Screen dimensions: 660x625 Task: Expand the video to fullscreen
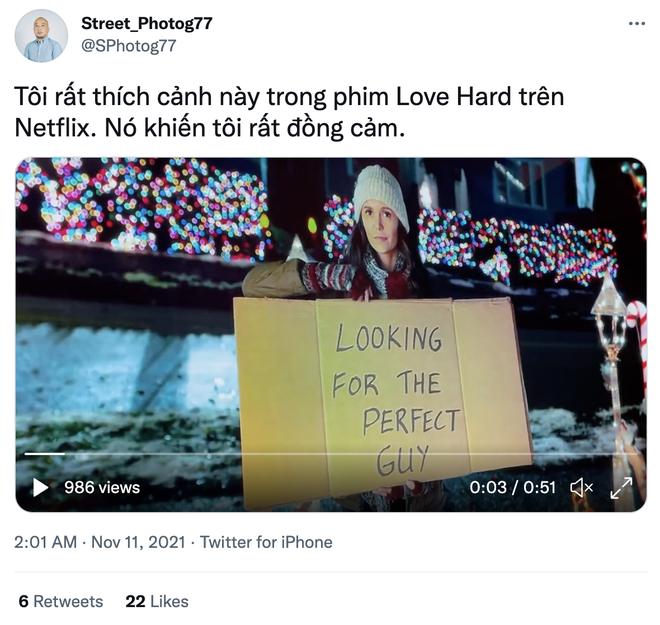621,488
